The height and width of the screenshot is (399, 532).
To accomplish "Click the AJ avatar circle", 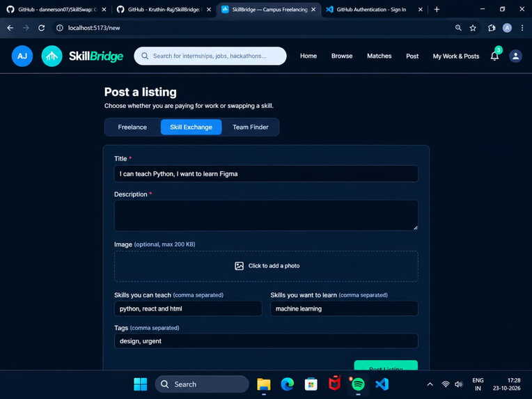I will [22, 56].
